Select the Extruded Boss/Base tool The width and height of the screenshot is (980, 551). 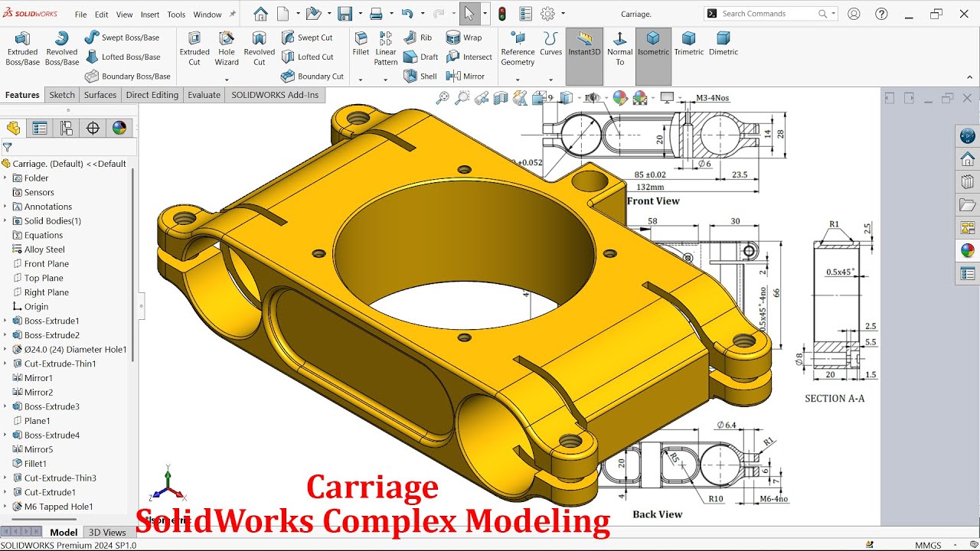point(23,48)
